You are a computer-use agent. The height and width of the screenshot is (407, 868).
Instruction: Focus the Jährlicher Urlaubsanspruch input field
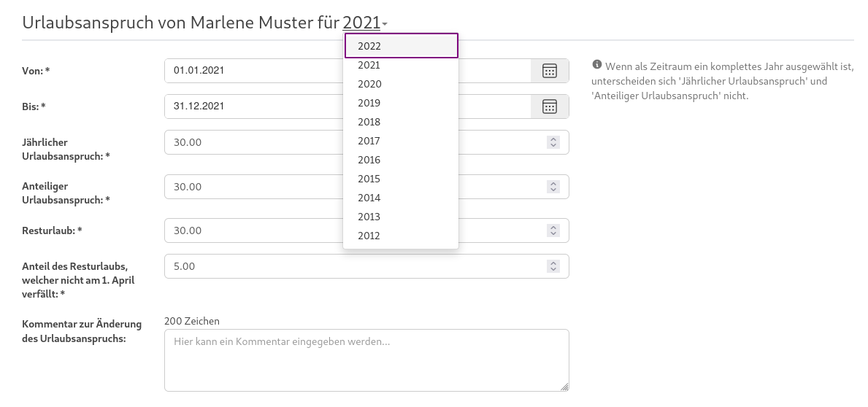[366, 142]
